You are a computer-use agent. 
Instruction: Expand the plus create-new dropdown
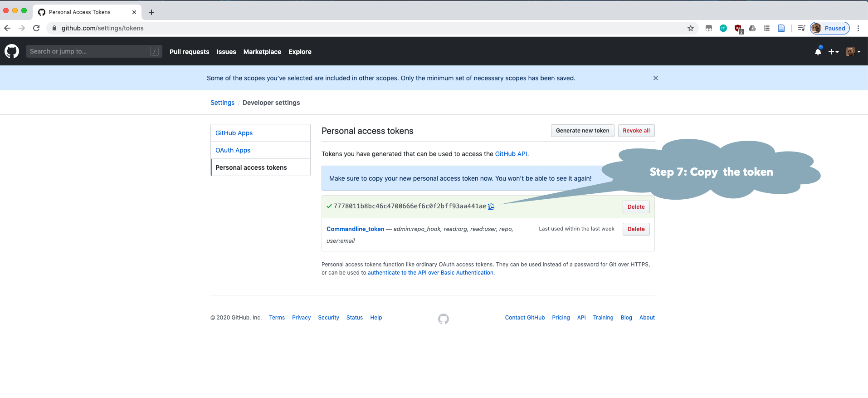[833, 52]
